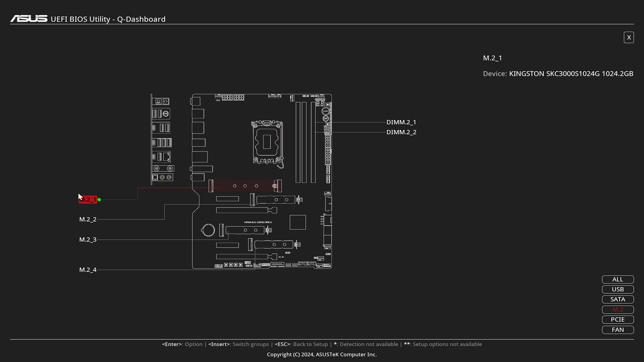Switch to the FAN group
Screen dimensions: 644x362
click(618, 330)
